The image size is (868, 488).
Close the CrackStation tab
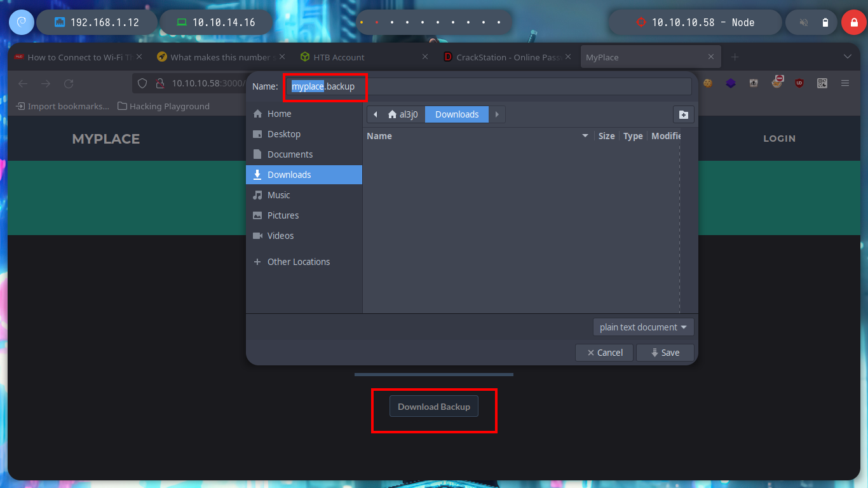coord(568,57)
